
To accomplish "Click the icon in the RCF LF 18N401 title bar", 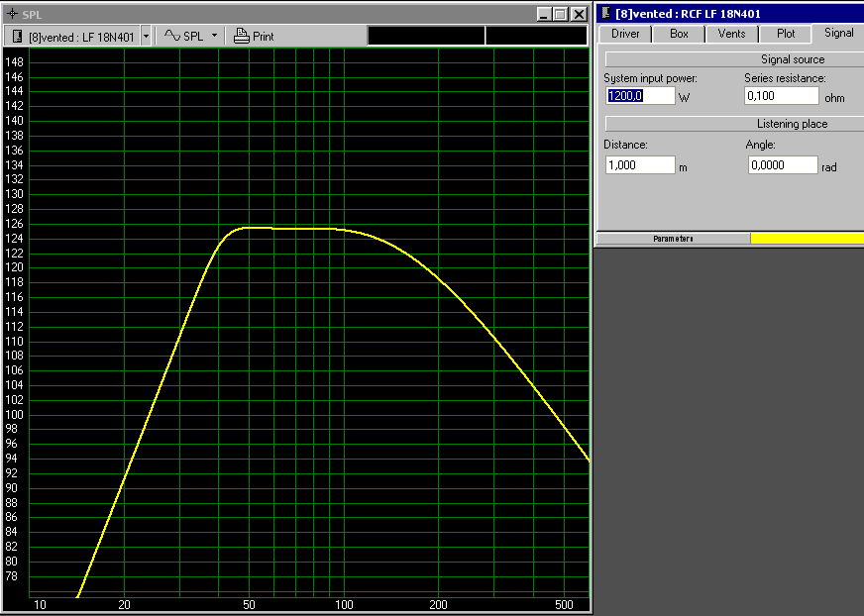I will 605,13.
